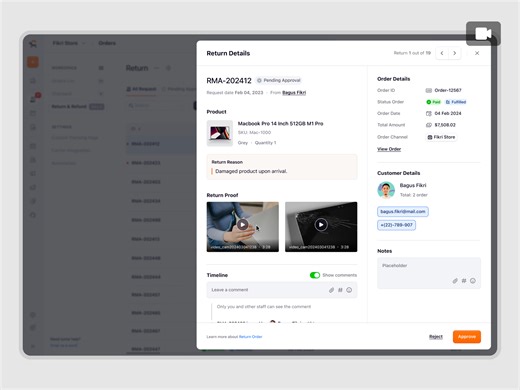Click the +(22)-789-907 phone chip
The image size is (520, 390).
coord(396,225)
